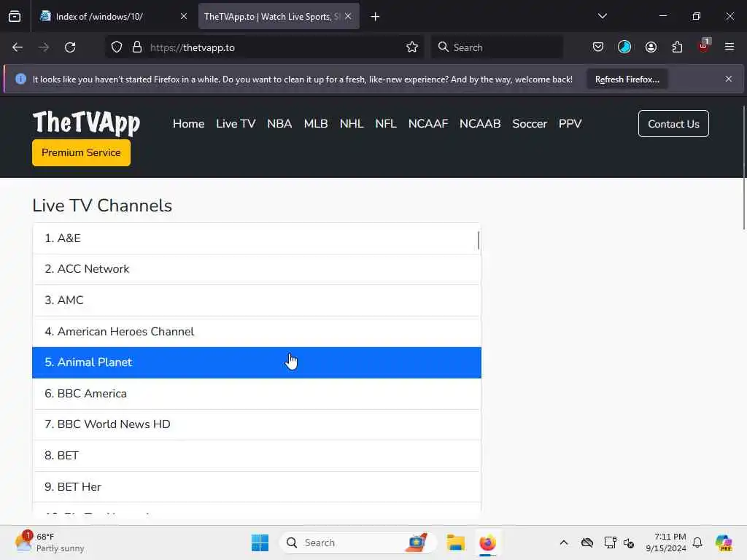Open Home in site navigation
747x560 pixels.
click(189, 124)
